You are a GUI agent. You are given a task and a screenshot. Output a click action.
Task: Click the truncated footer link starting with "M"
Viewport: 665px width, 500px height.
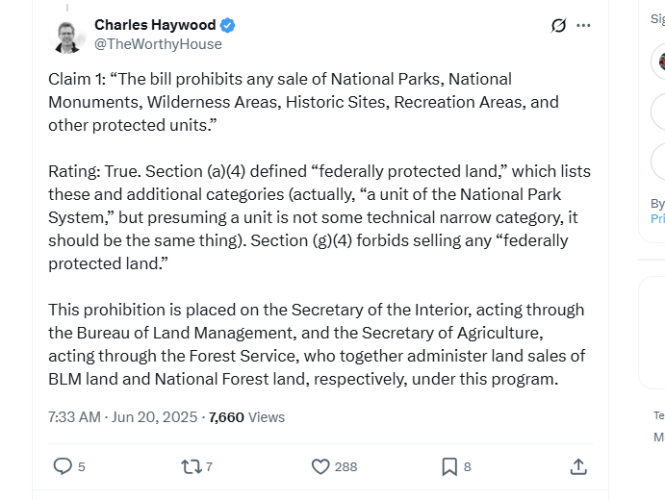click(x=658, y=437)
